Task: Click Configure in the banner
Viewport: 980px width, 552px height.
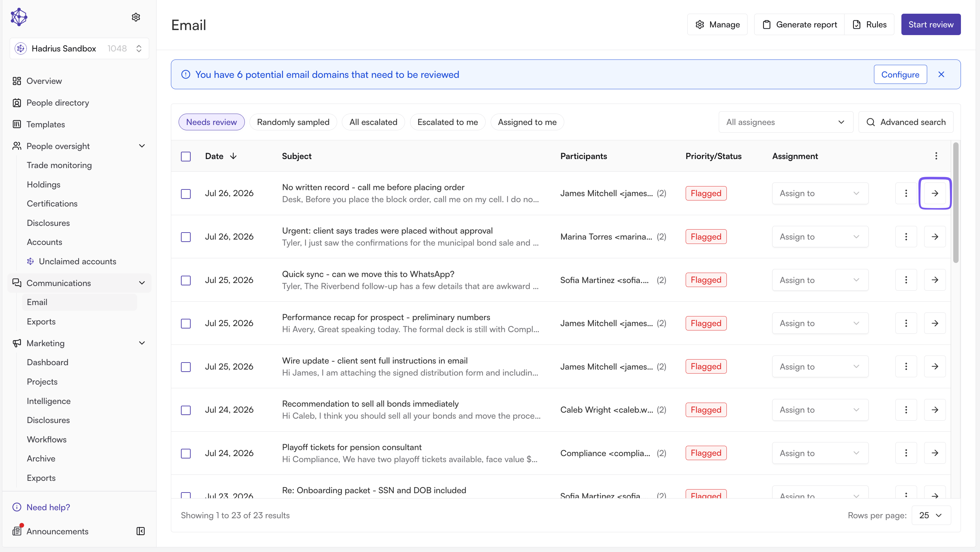Action: 900,75
